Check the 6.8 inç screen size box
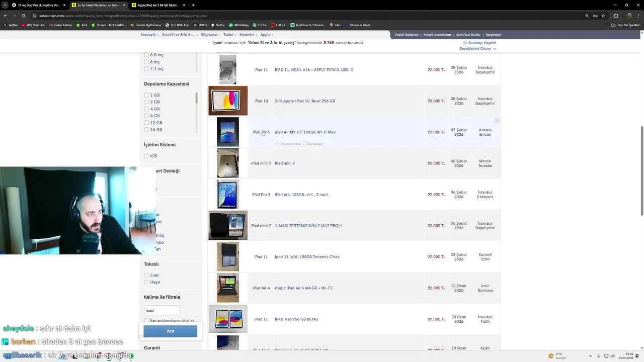 point(146,55)
